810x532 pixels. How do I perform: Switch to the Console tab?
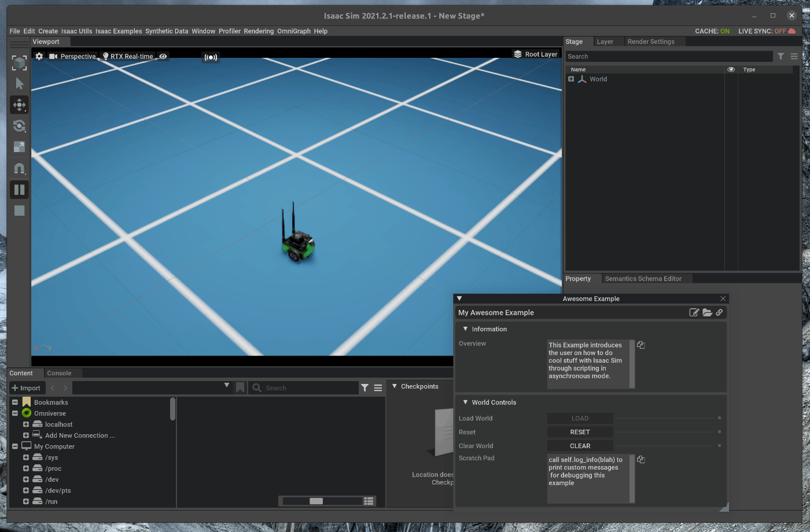pyautogui.click(x=59, y=373)
